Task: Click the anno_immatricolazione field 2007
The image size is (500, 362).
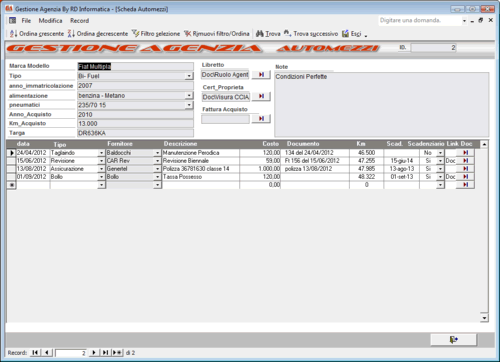Action: click(x=135, y=86)
